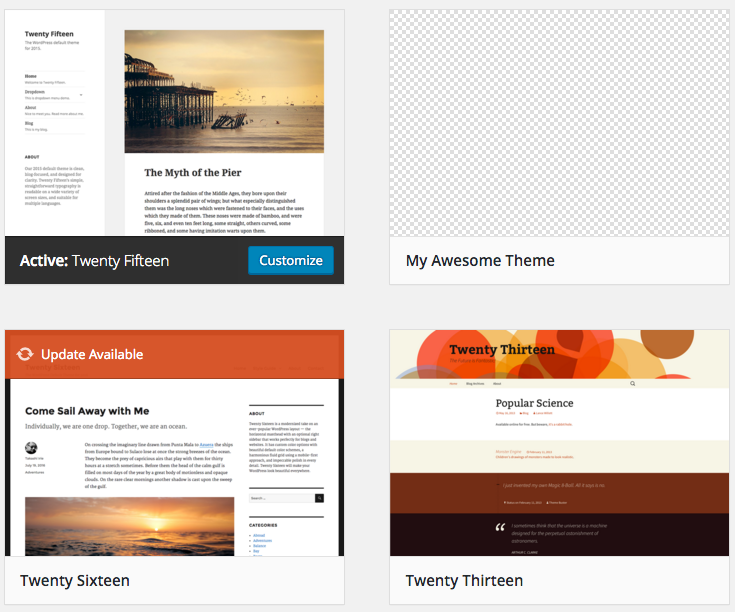Open the Twenty Fifteen theme screenshot
The height and width of the screenshot is (612, 735).
tap(174, 123)
